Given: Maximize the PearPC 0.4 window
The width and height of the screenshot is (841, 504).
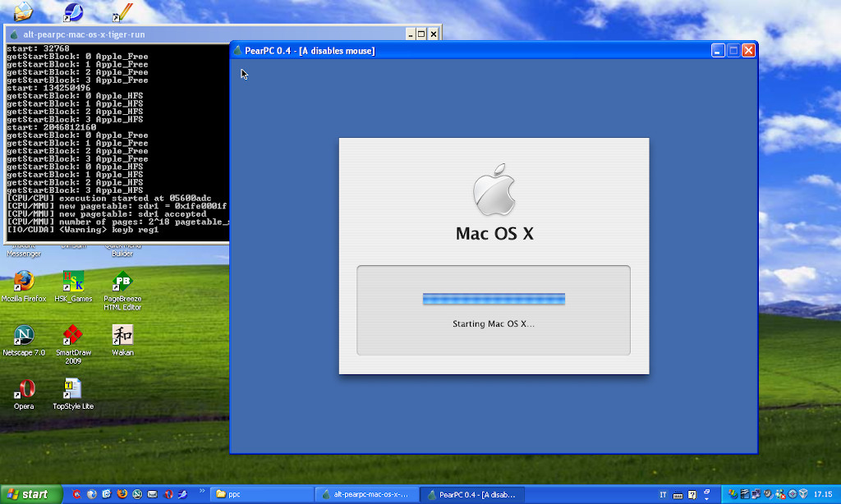Looking at the screenshot, I should coord(733,50).
